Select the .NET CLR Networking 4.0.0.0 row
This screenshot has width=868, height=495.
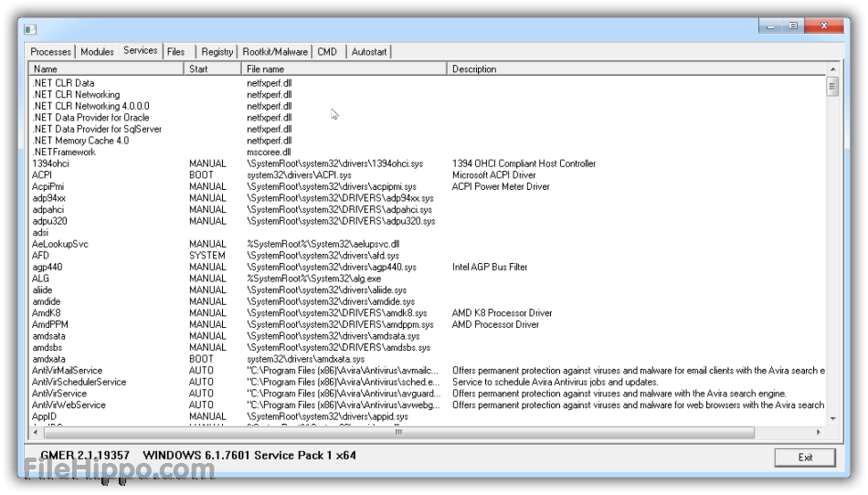click(x=428, y=106)
